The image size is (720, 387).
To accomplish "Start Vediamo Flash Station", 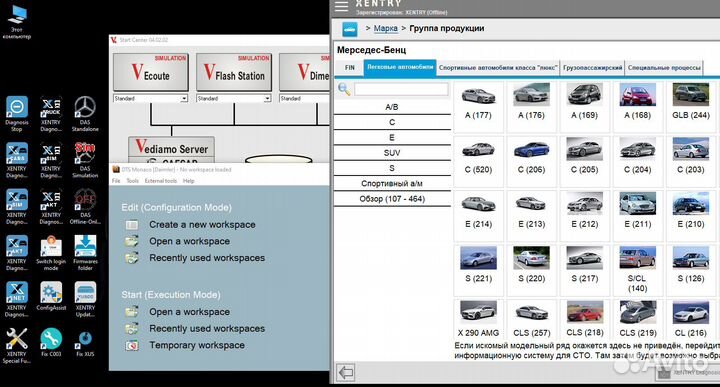I will click(x=234, y=72).
